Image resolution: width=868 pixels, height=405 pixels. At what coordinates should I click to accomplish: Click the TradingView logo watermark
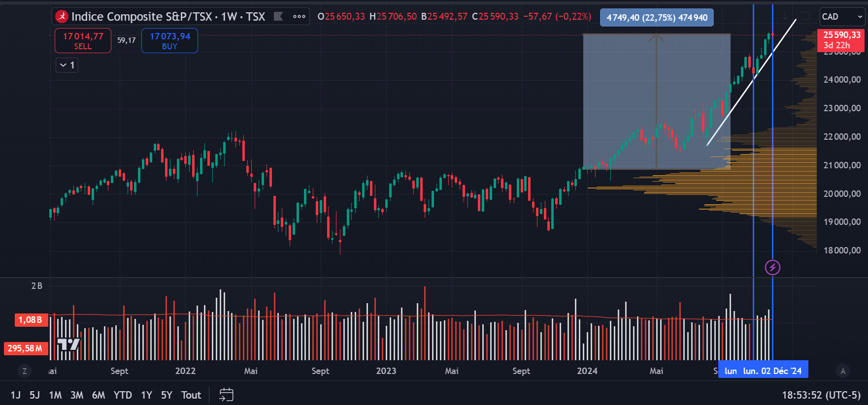coord(68,344)
